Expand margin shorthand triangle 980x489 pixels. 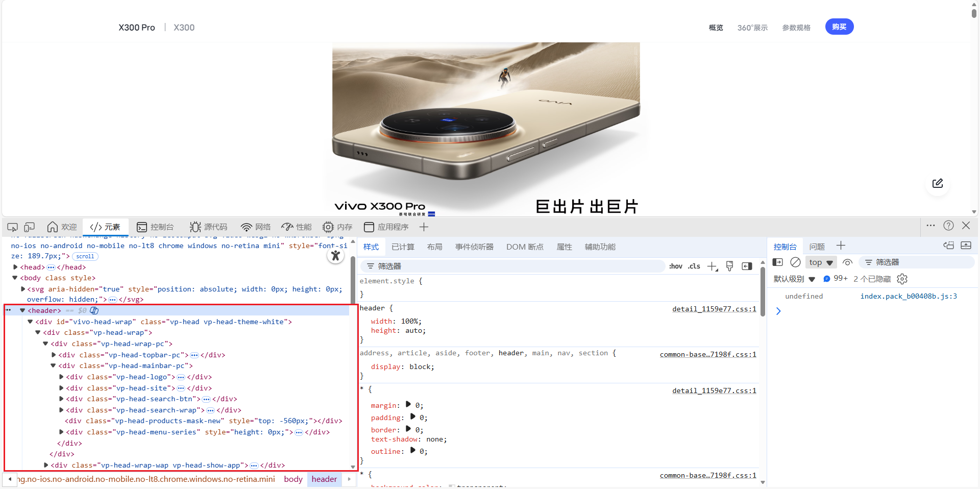(x=408, y=404)
